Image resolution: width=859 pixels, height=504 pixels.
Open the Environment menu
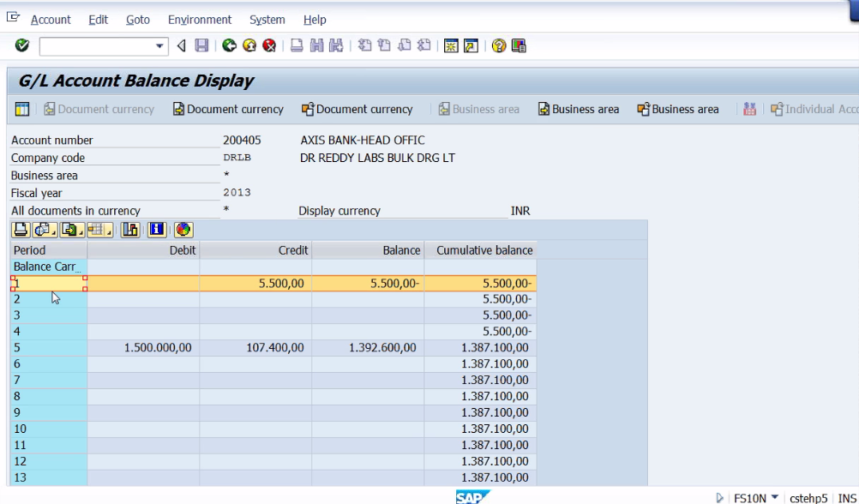[200, 20]
